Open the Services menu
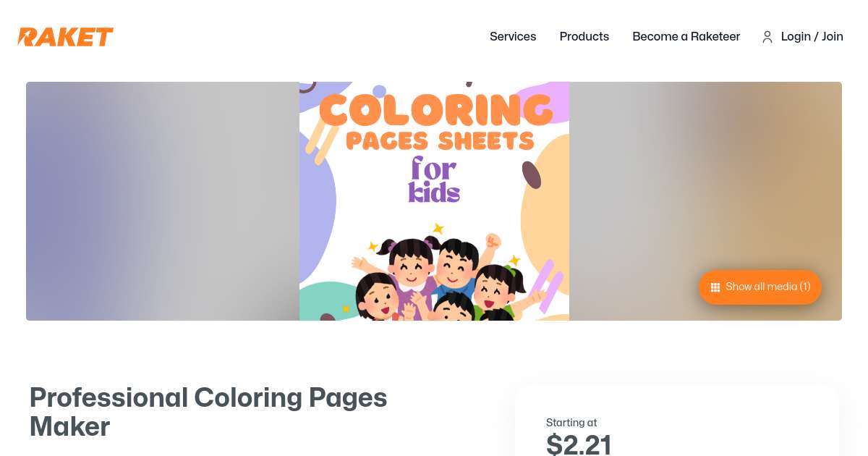This screenshot has height=456, width=868. click(x=513, y=36)
